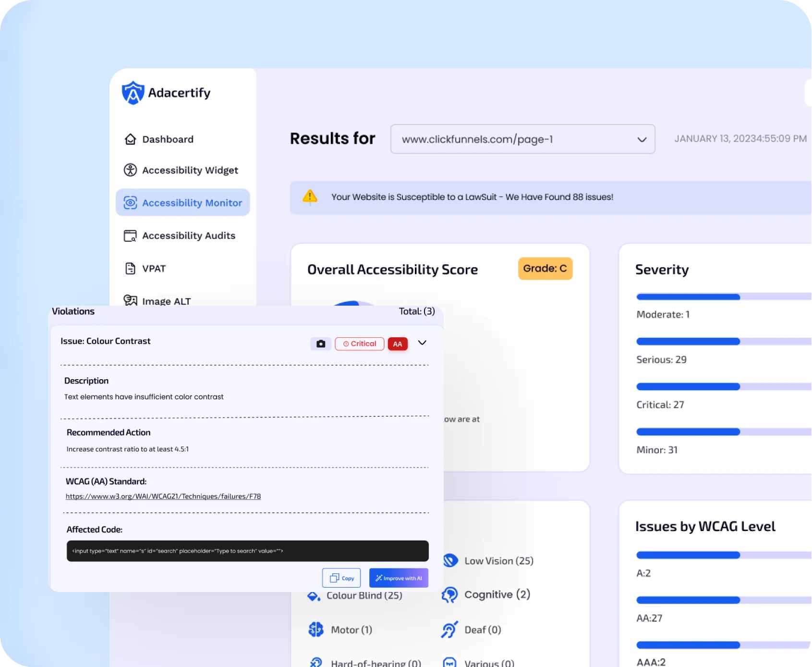
Task: Click the Image ALT sidebar icon
Action: pyautogui.click(x=130, y=300)
